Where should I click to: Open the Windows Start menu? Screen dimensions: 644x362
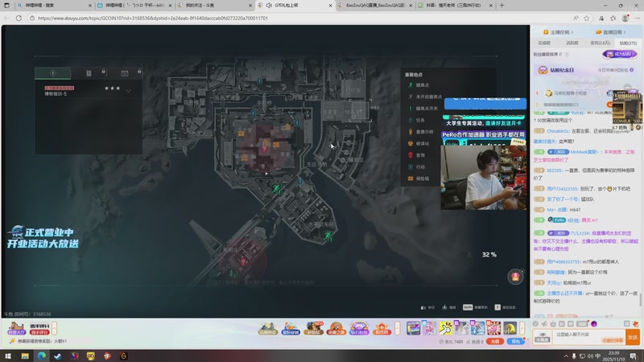8,356
